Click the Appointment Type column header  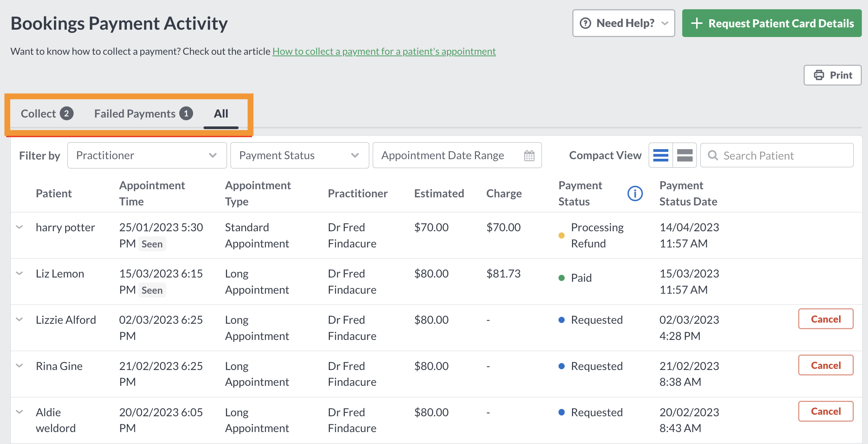pyautogui.click(x=258, y=193)
